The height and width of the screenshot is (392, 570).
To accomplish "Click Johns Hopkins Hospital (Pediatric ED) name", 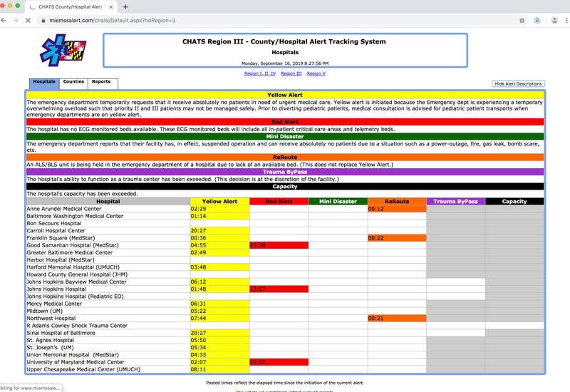I will pyautogui.click(x=75, y=296).
